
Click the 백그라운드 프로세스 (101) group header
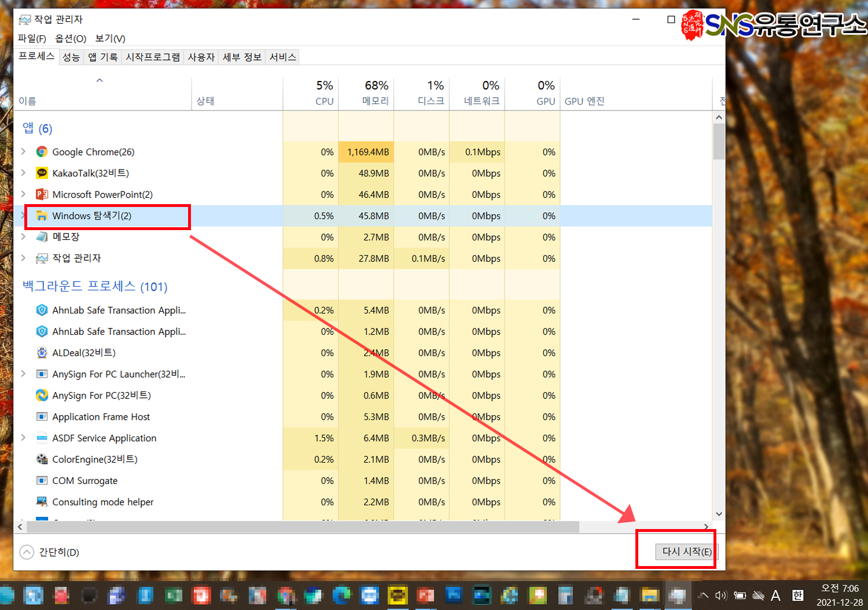95,286
